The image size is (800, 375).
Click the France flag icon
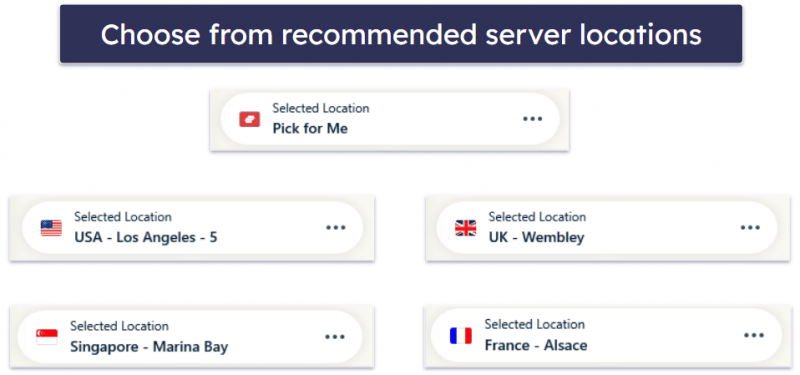461,336
